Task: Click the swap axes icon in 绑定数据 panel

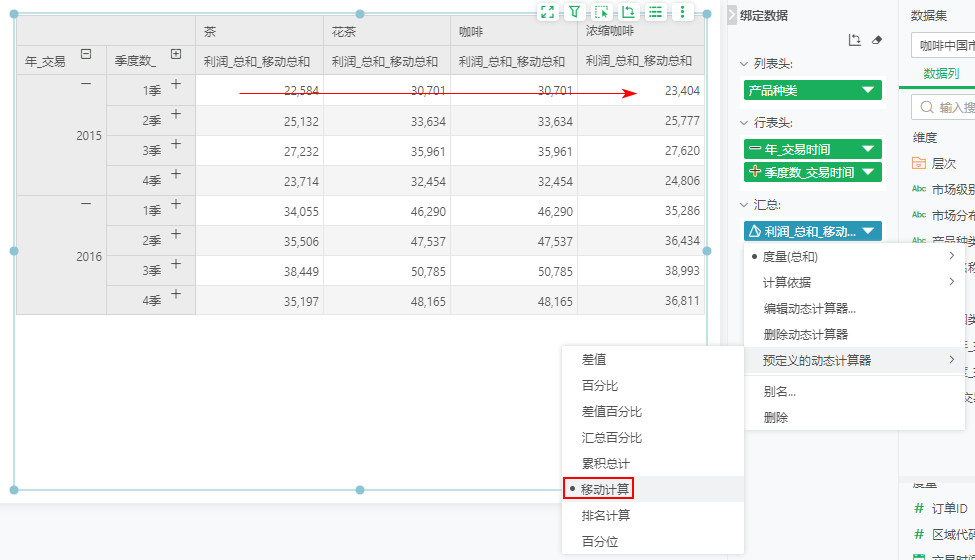Action: point(854,40)
